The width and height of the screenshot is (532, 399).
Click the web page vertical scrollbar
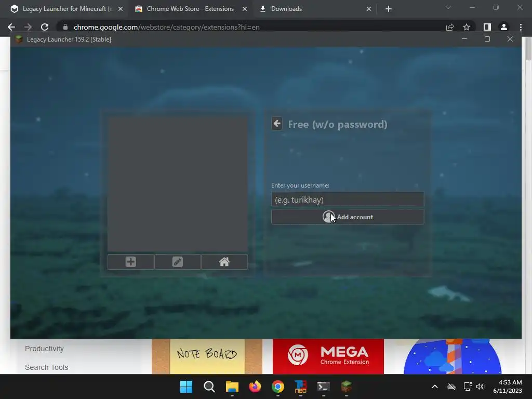[528, 49]
